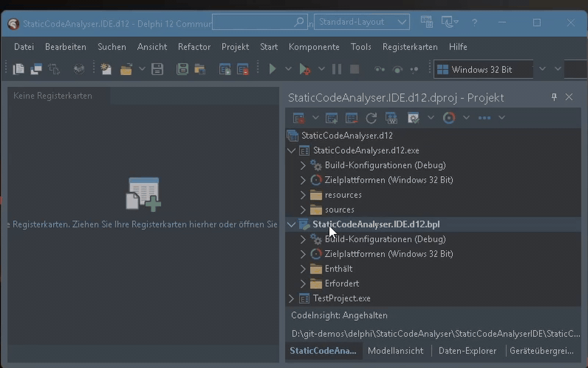The image size is (588, 368).
Task: Open a file with the folder icon
Action: 126,69
